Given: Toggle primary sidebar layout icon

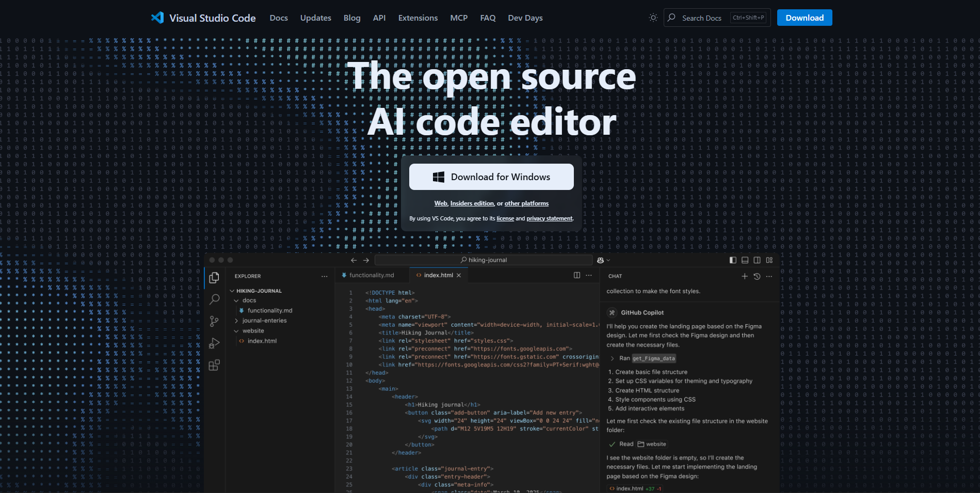Looking at the screenshot, I should (x=733, y=260).
